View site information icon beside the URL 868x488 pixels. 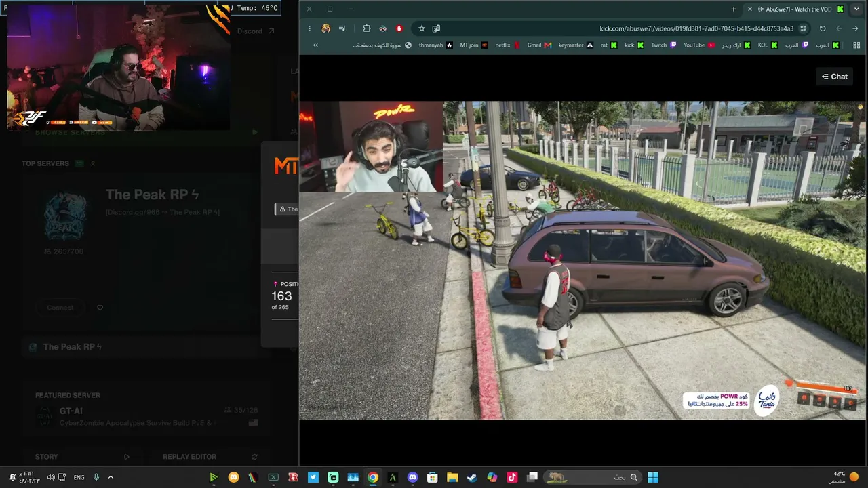804,28
